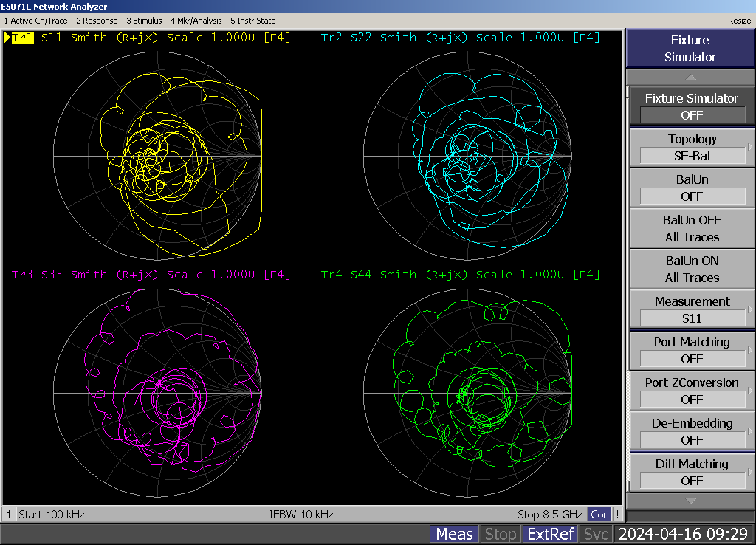Click the Resize button
This screenshot has width=756, height=545.
click(739, 21)
